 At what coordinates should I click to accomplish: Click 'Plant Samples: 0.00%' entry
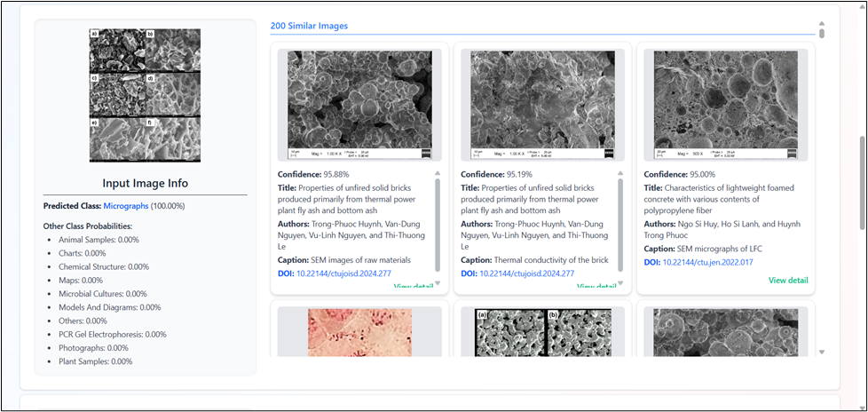point(96,361)
